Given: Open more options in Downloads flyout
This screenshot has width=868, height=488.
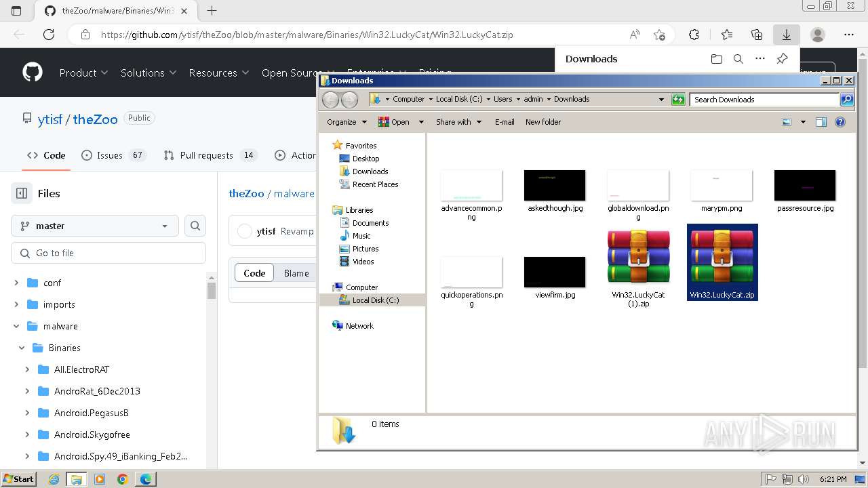Looking at the screenshot, I should [760, 59].
